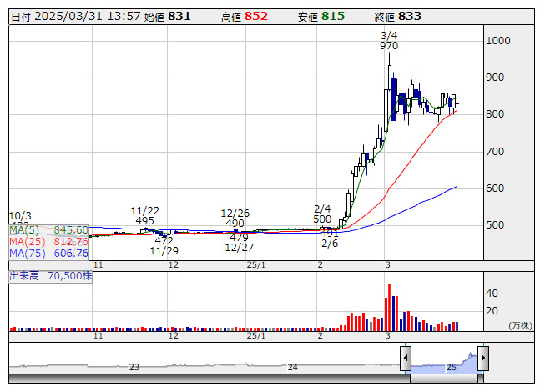The width and height of the screenshot is (545, 392).
Task: Click the right range handle arrow
Action: point(482,359)
